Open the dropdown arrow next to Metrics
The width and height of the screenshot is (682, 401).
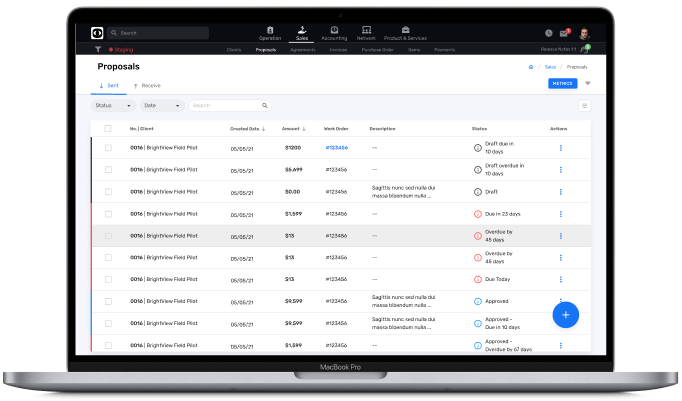[x=588, y=84]
